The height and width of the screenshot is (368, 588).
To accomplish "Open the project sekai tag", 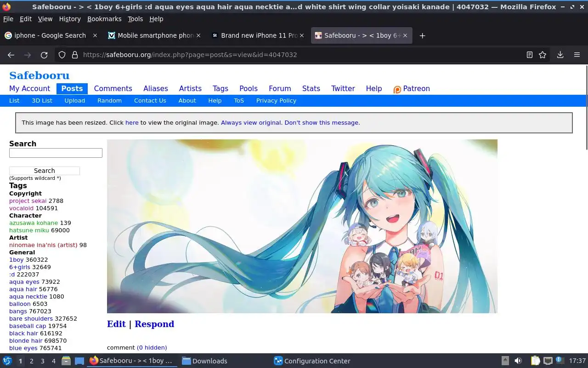I will coord(28,201).
